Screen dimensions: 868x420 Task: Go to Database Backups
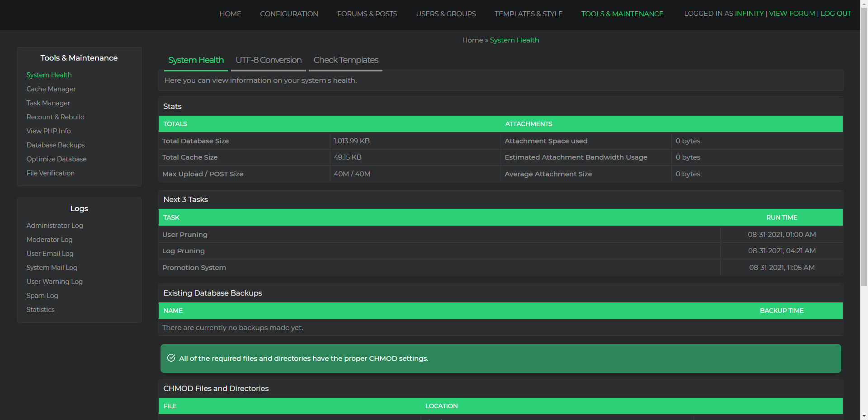(56, 145)
